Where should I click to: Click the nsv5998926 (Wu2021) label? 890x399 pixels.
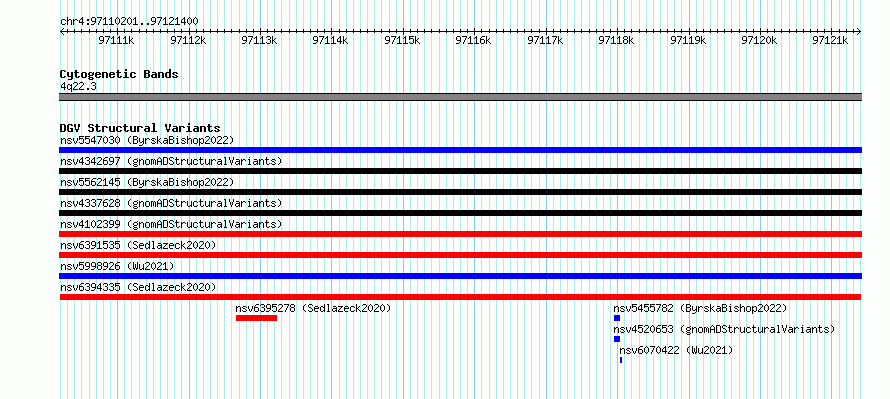coord(117,266)
